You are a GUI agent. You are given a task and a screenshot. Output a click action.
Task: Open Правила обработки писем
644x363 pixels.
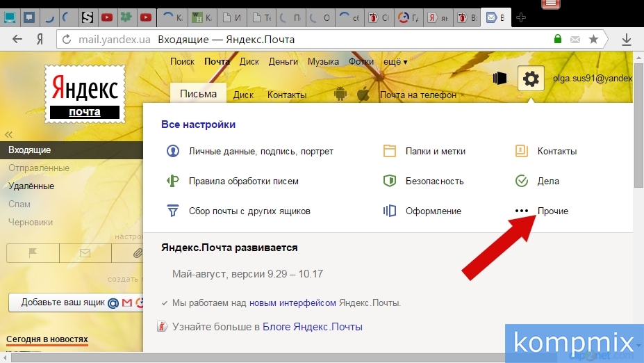243,181
